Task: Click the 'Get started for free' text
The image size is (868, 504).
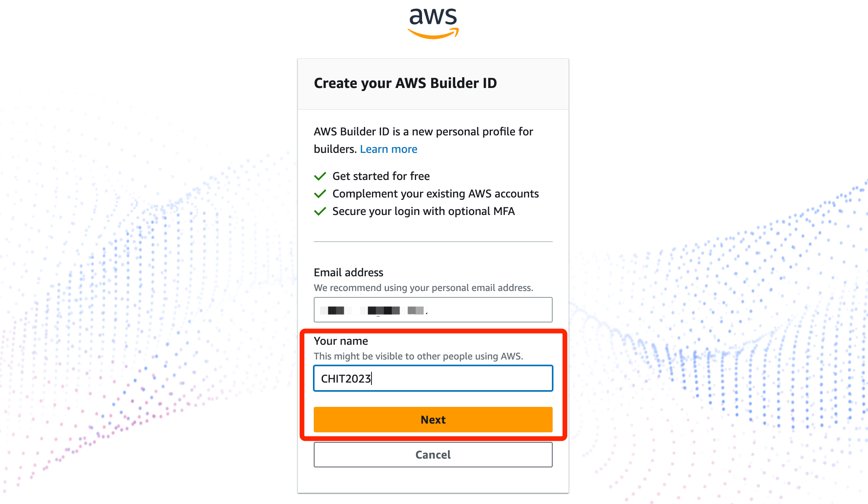Action: [x=381, y=176]
